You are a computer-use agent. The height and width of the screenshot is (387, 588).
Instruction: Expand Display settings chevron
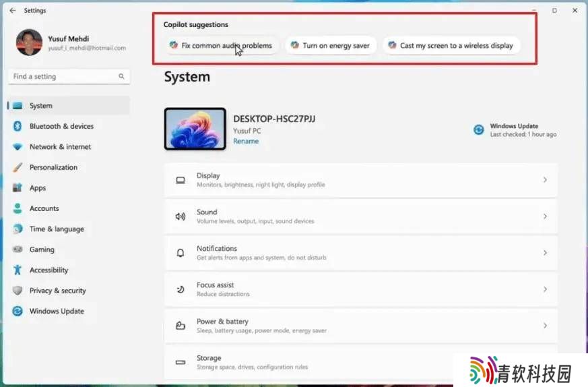[x=545, y=180]
